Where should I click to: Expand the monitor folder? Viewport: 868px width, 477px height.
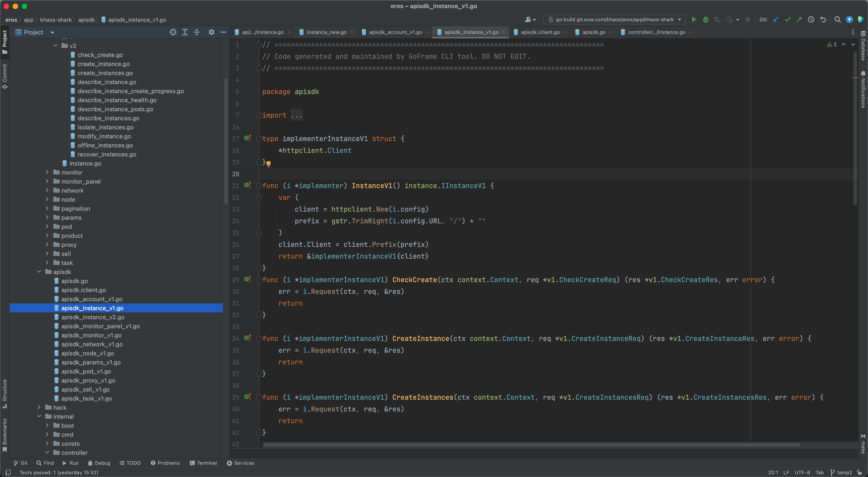[47, 172]
